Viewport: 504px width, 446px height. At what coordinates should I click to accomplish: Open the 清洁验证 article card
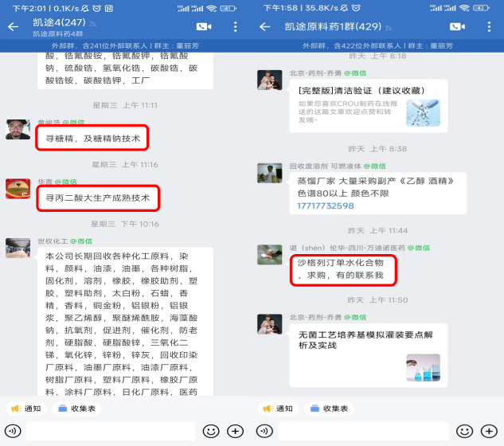pos(369,106)
